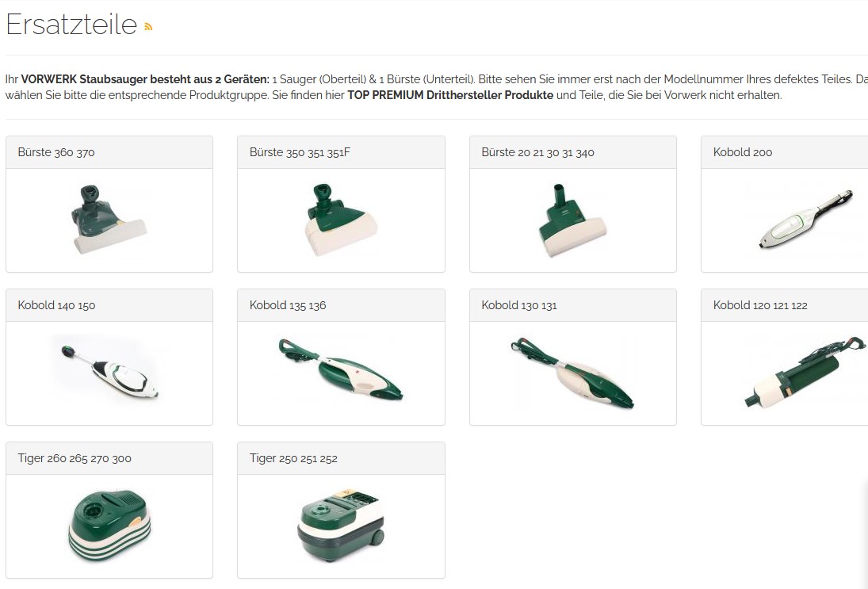Open the Bürste 350 351 351F title link
The width and height of the screenshot is (868, 589).
(x=300, y=152)
